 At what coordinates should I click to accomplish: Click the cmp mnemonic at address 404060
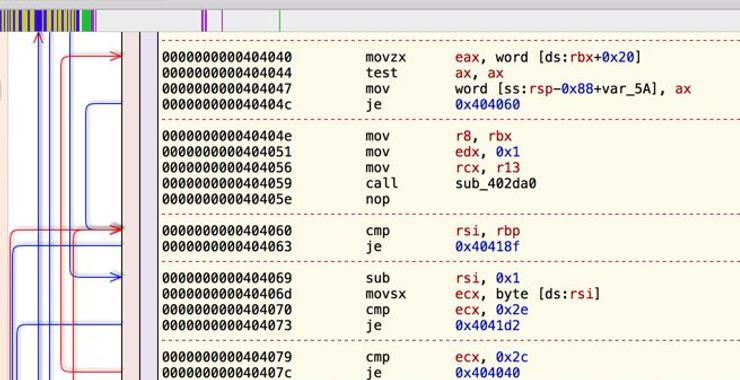coord(378,231)
